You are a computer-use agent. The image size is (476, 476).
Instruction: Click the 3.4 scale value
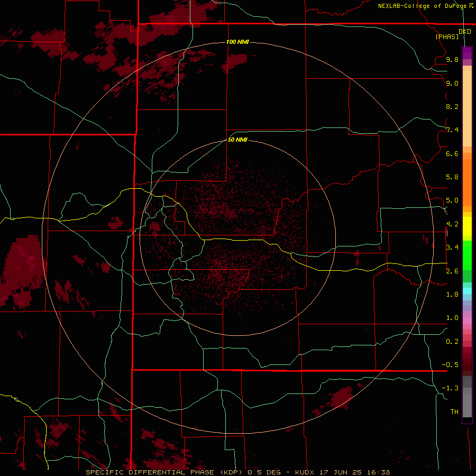tap(452, 248)
